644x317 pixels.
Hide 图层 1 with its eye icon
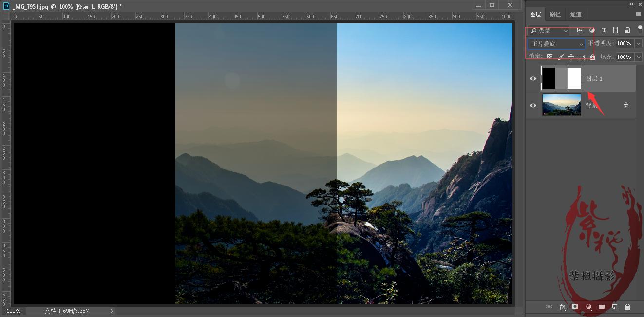(533, 79)
